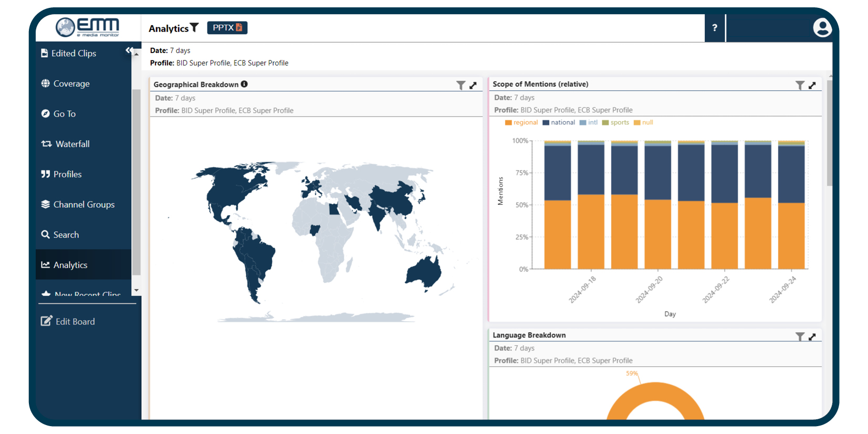Collapse the sidebar with double chevron
Viewport: 868px width, 434px height.
129,50
